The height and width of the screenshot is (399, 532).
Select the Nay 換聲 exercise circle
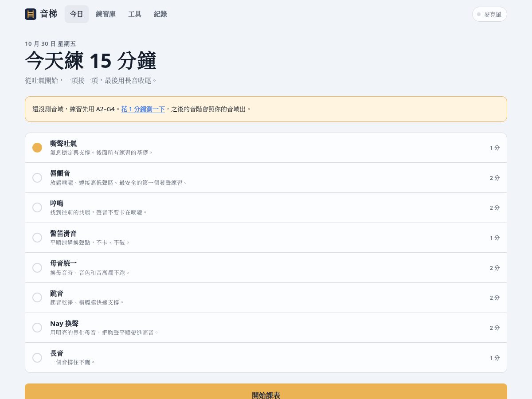click(37, 328)
